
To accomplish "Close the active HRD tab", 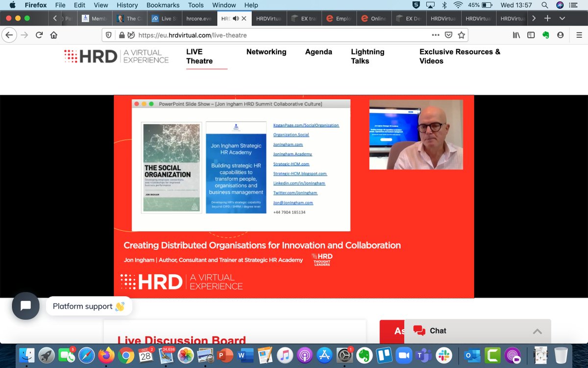I will 244,19.
